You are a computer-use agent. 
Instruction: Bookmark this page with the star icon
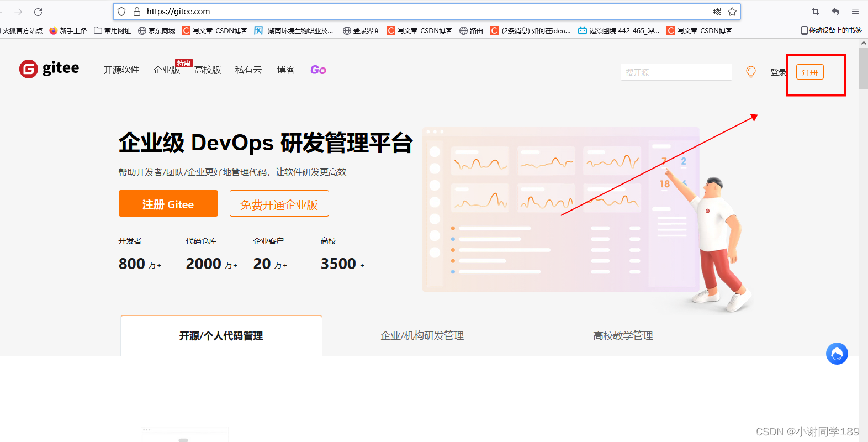pyautogui.click(x=732, y=12)
